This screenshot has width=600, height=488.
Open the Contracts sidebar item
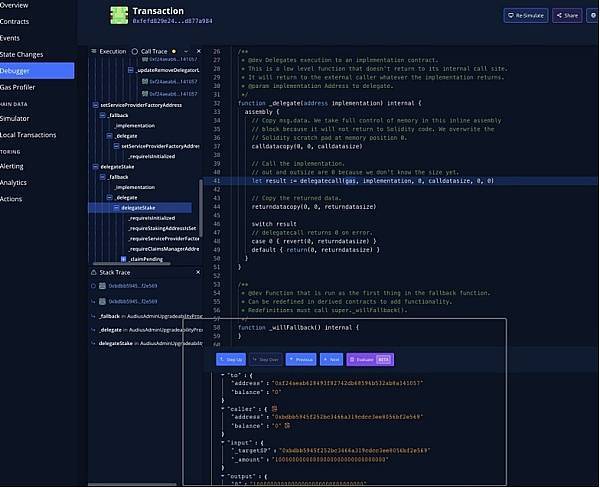pos(15,21)
